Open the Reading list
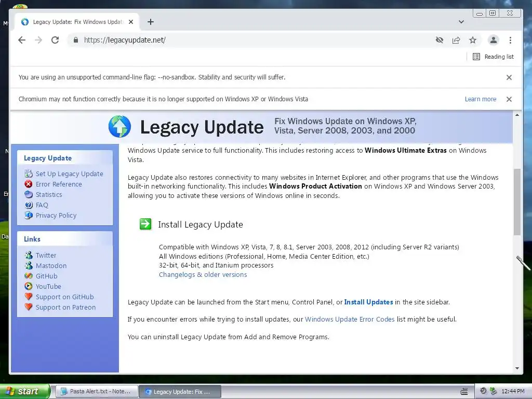The image size is (532, 399). pyautogui.click(x=493, y=57)
